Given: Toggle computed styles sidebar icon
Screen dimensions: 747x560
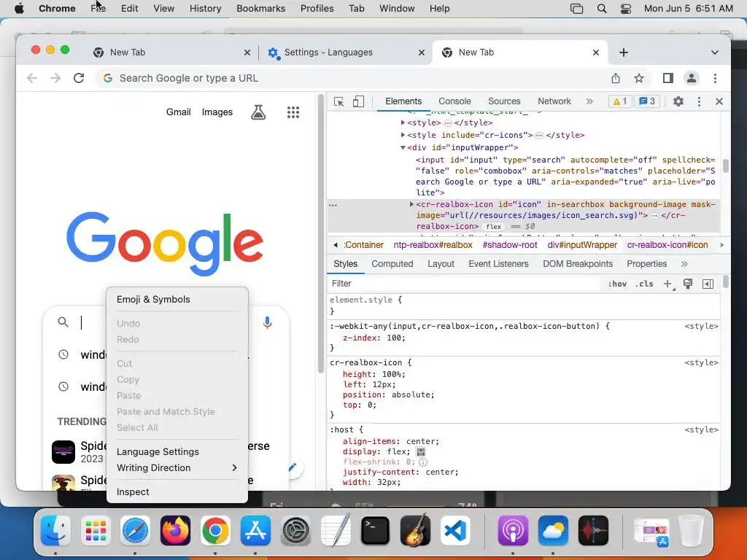Looking at the screenshot, I should (708, 284).
